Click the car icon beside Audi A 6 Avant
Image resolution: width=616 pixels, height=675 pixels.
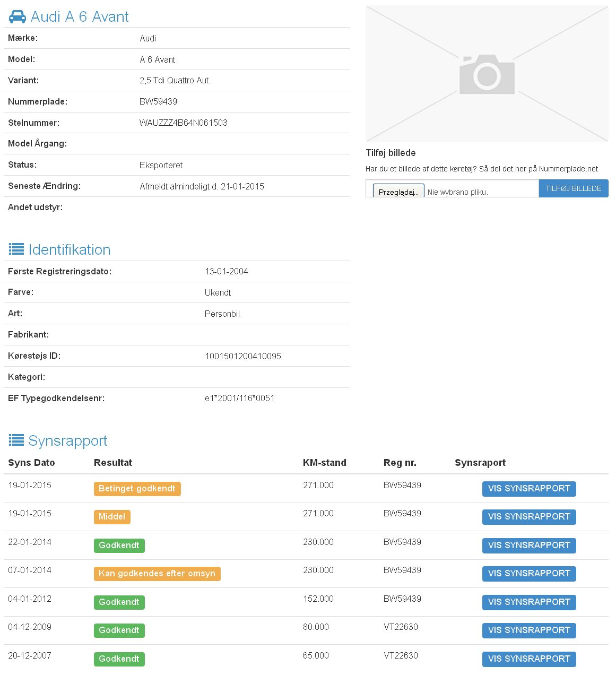(18, 17)
